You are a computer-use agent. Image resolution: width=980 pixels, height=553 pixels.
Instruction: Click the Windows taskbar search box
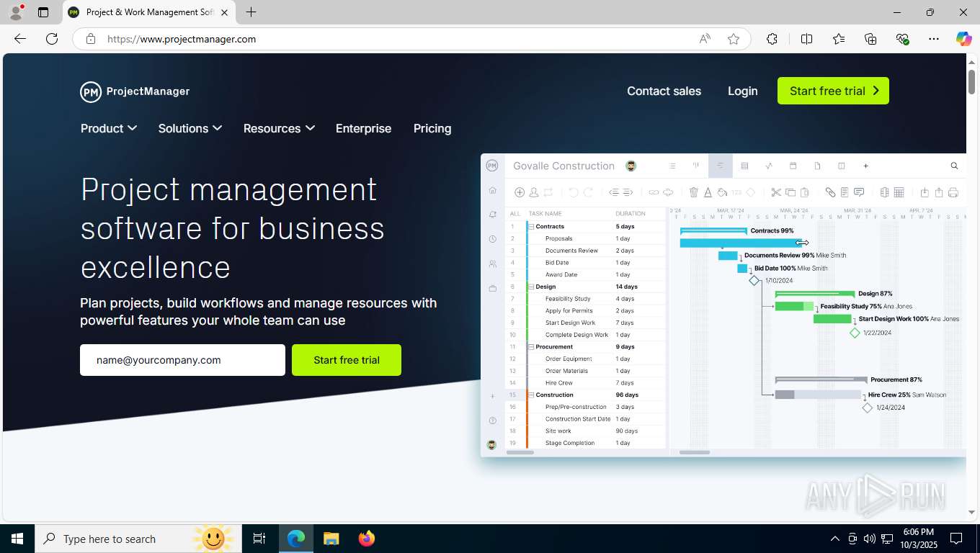[x=138, y=539]
